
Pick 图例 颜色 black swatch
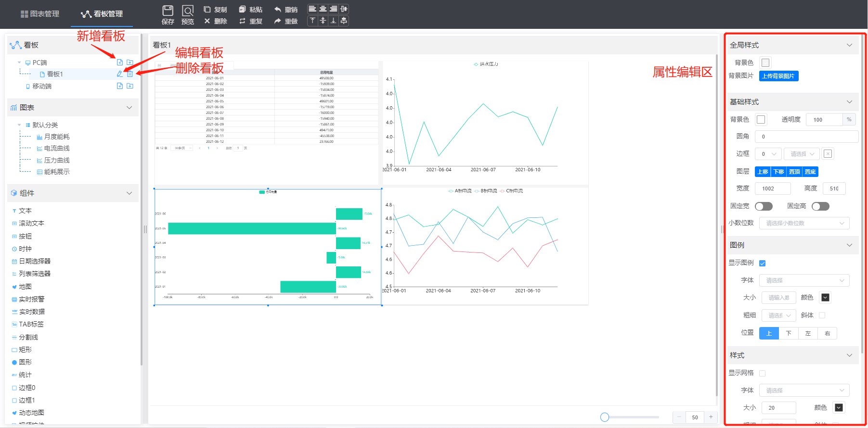(x=825, y=298)
